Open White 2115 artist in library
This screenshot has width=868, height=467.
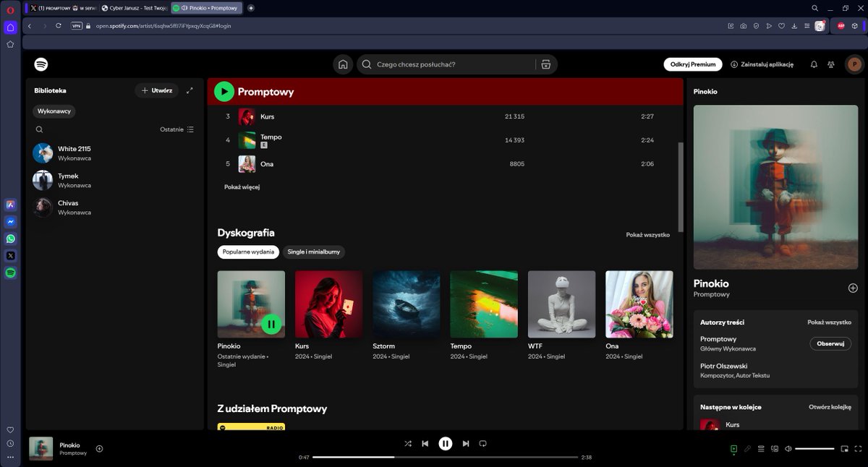point(115,153)
